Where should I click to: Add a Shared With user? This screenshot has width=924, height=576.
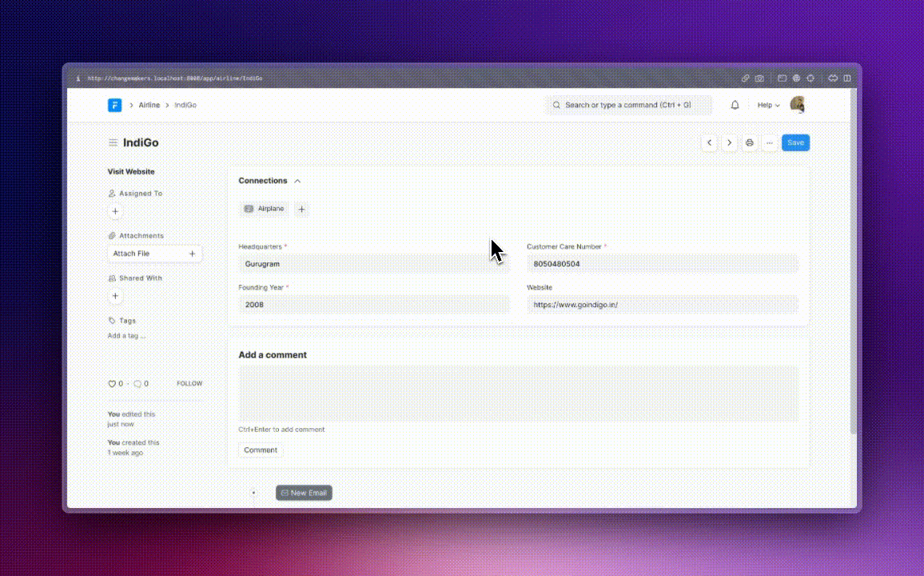pos(115,296)
